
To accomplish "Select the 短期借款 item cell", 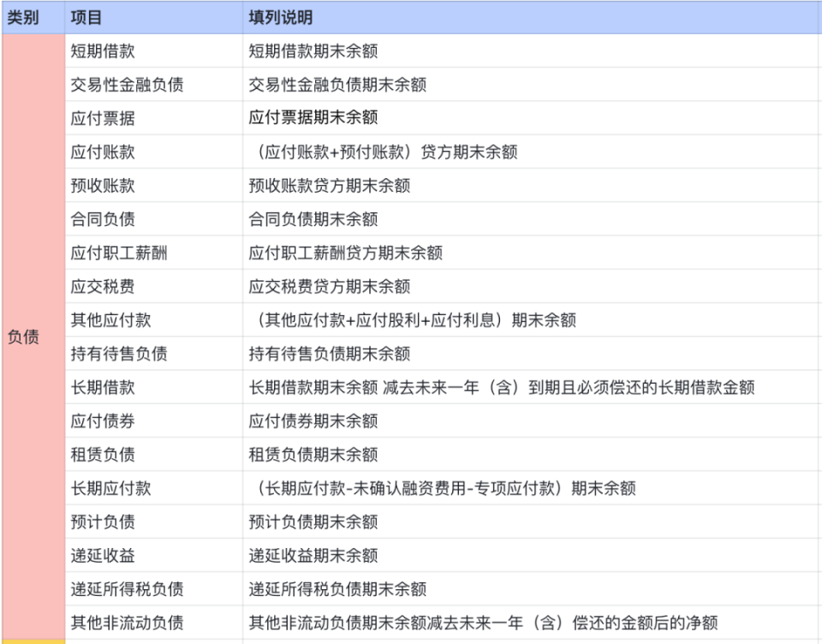I will (154, 51).
